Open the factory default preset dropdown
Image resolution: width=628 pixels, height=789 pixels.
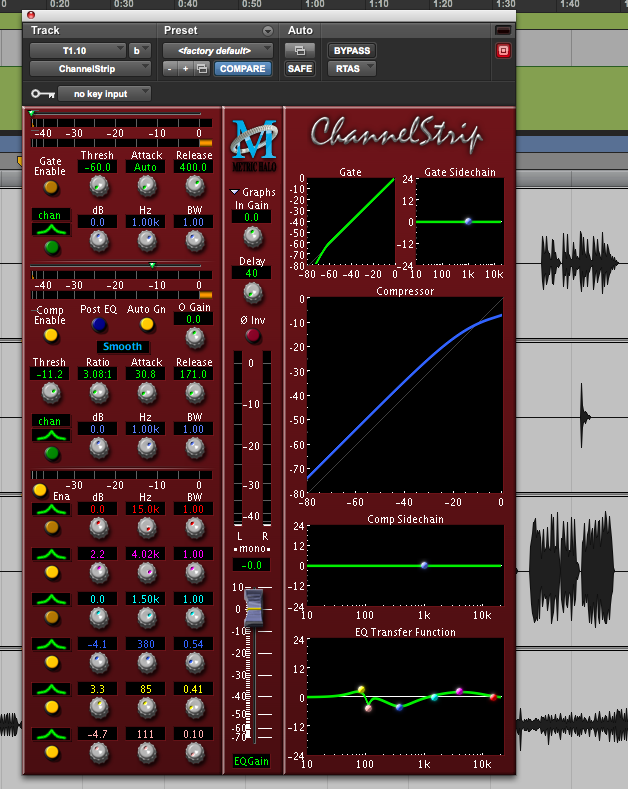[x=218, y=51]
